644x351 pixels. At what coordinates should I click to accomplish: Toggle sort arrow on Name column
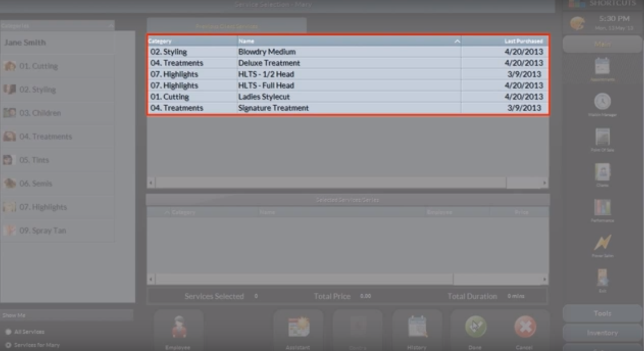point(457,41)
